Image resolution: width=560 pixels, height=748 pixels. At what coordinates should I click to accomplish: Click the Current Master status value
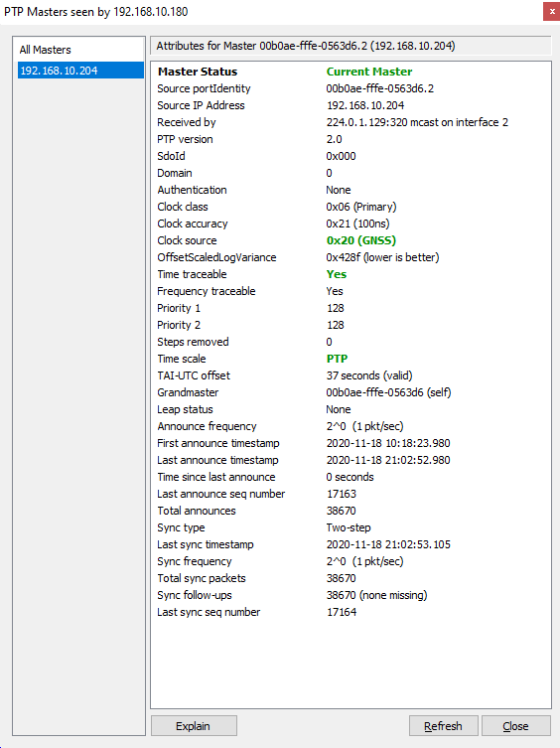[x=369, y=72]
